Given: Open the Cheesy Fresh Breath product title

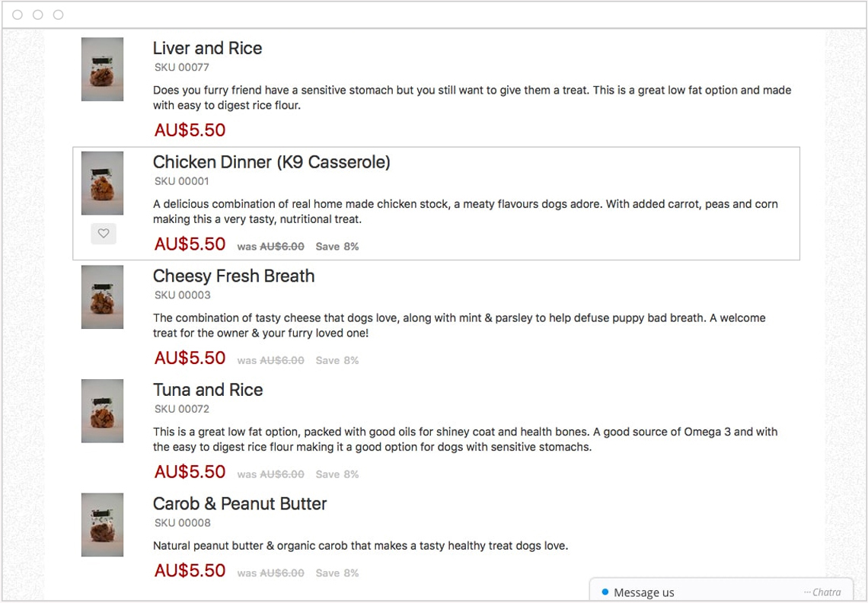Looking at the screenshot, I should point(234,276).
